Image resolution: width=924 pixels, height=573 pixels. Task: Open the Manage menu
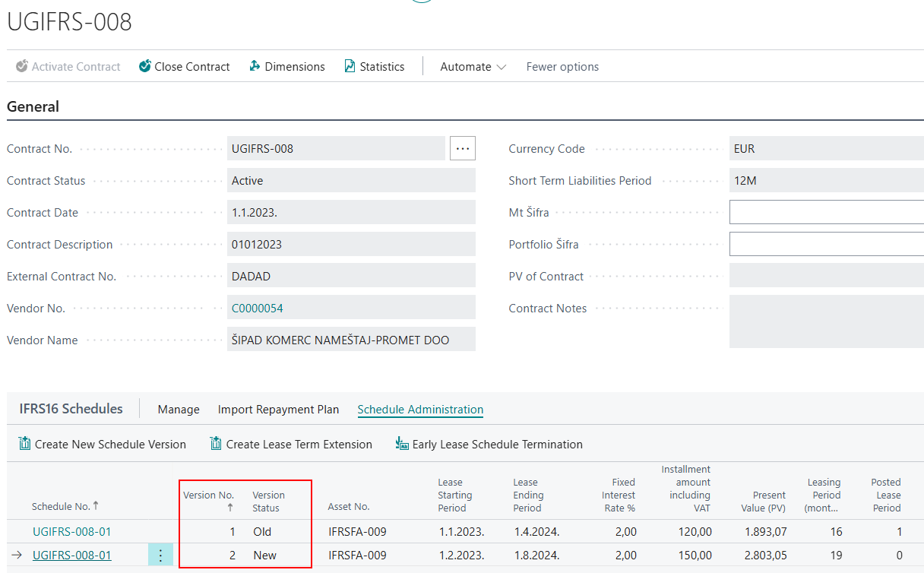(x=179, y=409)
